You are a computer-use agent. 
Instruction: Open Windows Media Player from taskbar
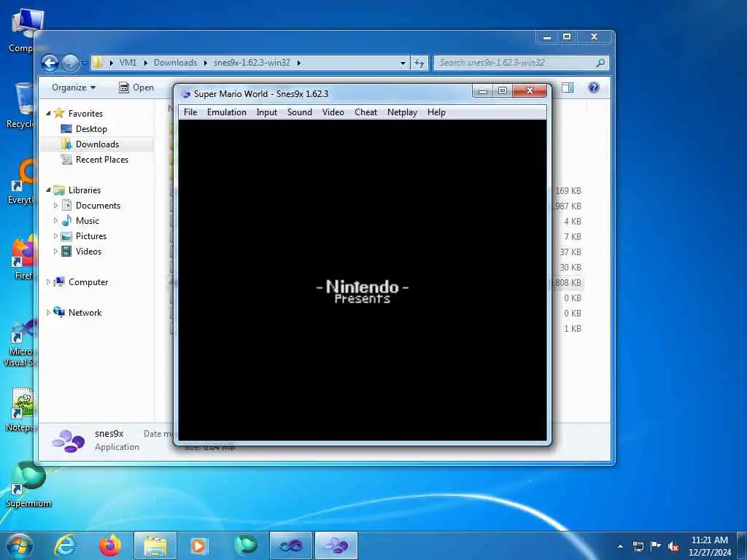[x=198, y=545]
